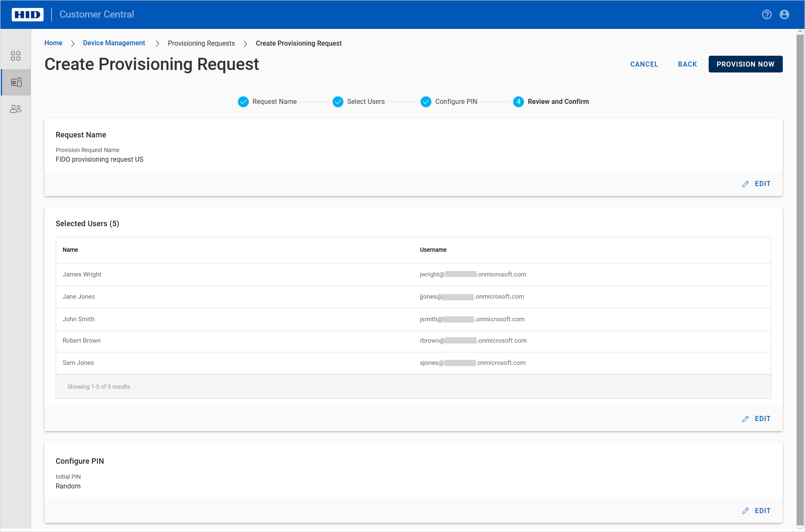Edit the Configure PIN section
Screen dimensions: 805x532
pyautogui.click(x=756, y=511)
